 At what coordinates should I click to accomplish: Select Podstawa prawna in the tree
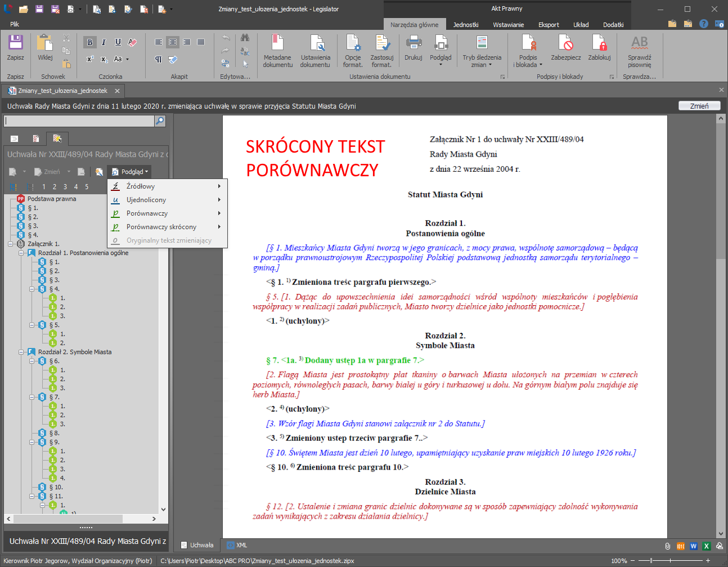tap(52, 199)
